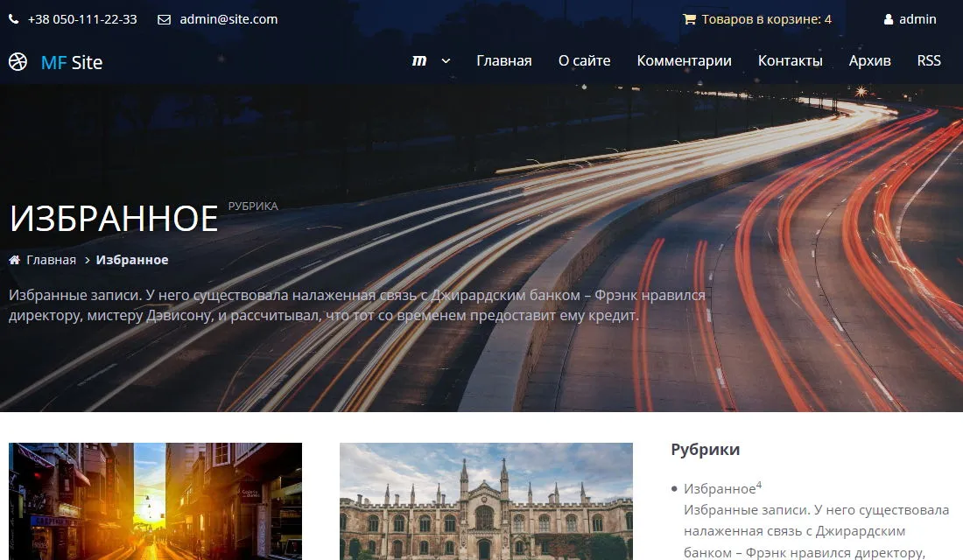Click the envelope email icon
The image size is (963, 560).
(x=164, y=19)
